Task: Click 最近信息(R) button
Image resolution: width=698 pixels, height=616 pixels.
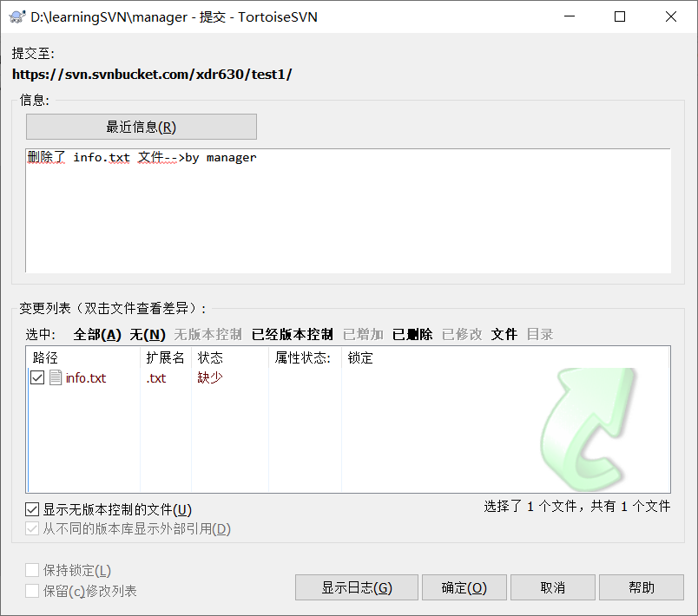Action: pos(141,126)
